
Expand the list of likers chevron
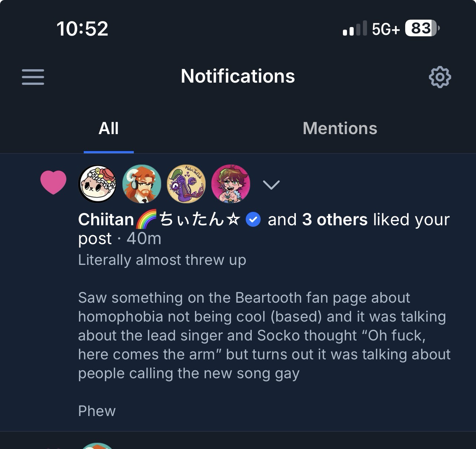pyautogui.click(x=271, y=184)
